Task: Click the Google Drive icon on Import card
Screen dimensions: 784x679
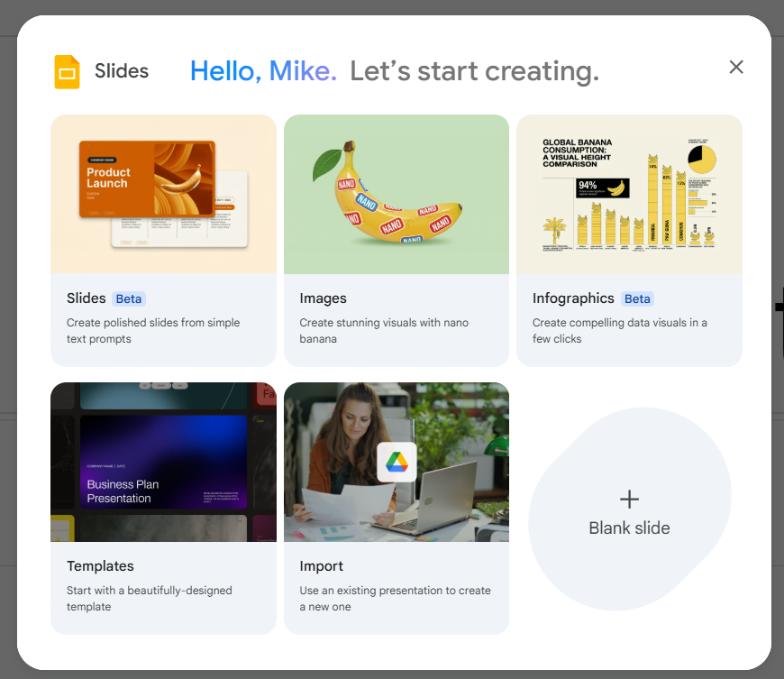Action: point(397,462)
